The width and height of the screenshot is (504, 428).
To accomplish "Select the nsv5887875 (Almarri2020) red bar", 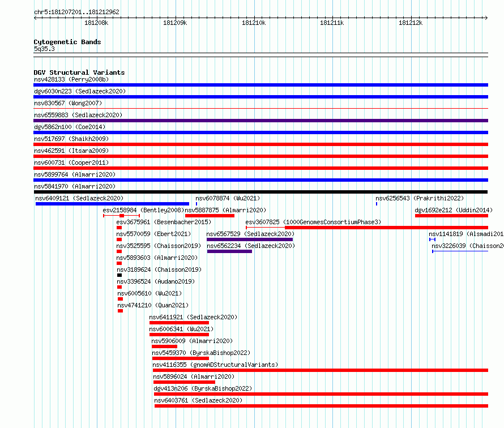I will pos(210,216).
